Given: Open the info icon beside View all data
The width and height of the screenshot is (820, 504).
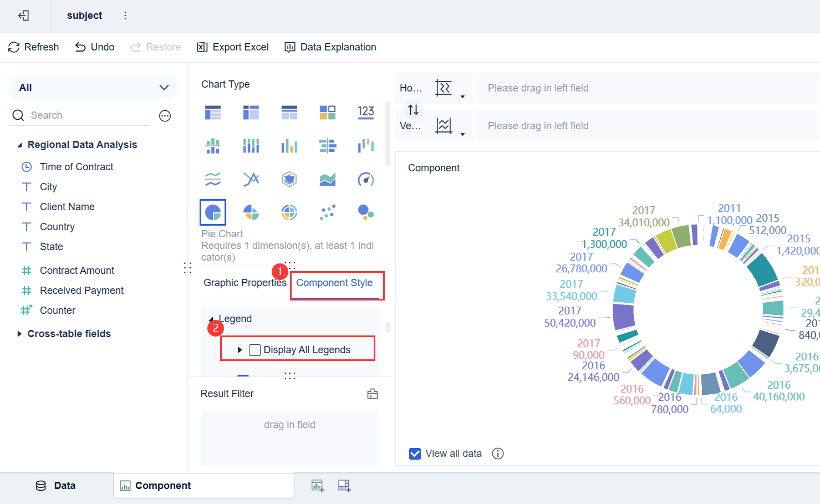Looking at the screenshot, I should click(x=498, y=454).
